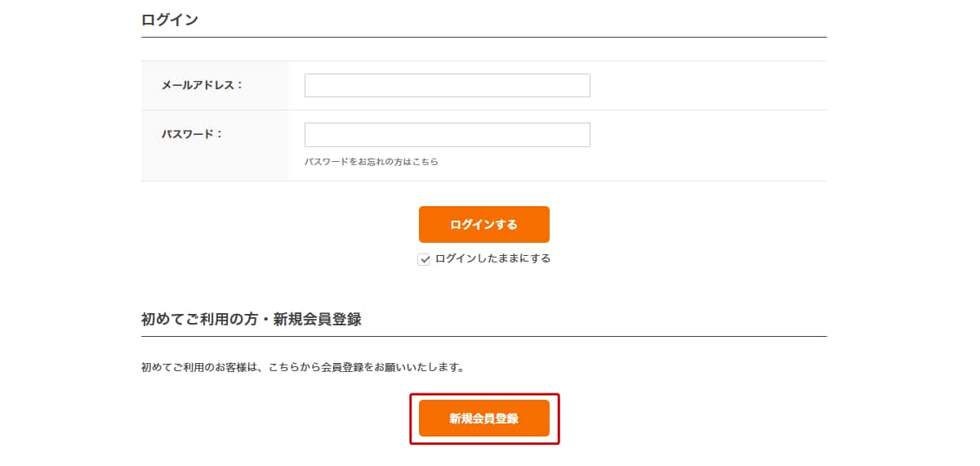Click the red-outlined registration button area

484,419
